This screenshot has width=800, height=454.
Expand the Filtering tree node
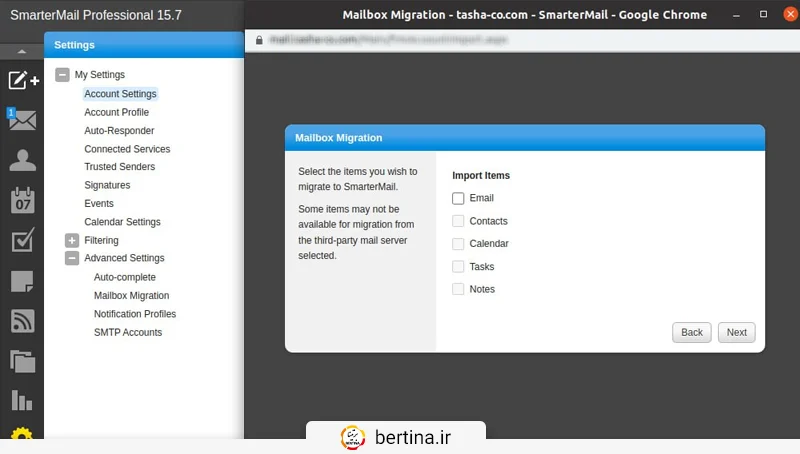[72, 240]
